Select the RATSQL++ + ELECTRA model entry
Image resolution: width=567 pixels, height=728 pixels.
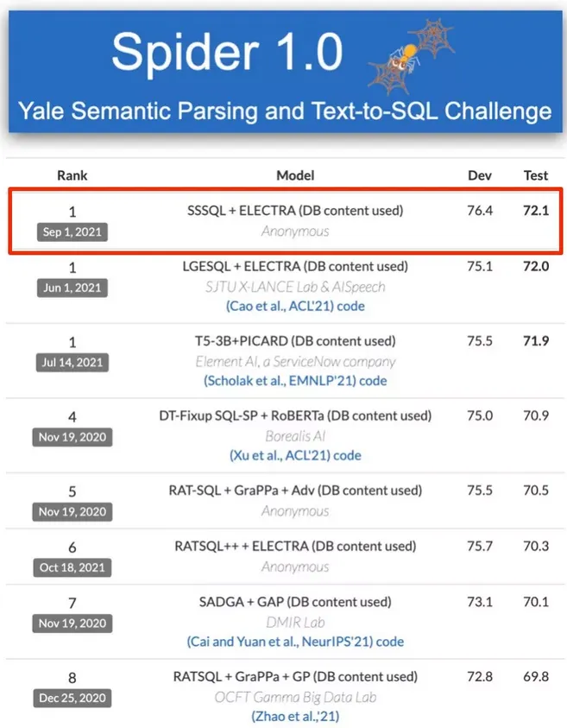pos(295,546)
